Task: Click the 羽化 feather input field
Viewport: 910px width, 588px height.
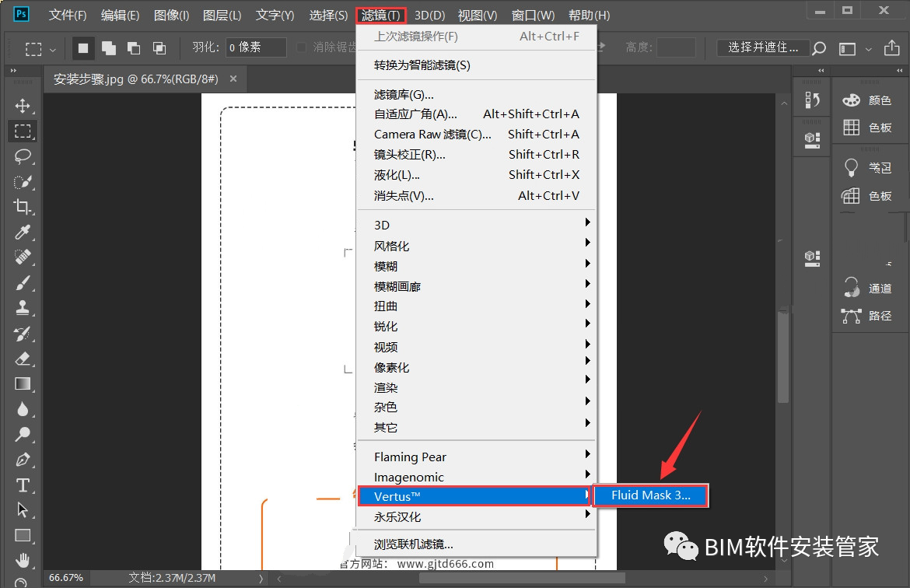Action: tap(256, 47)
